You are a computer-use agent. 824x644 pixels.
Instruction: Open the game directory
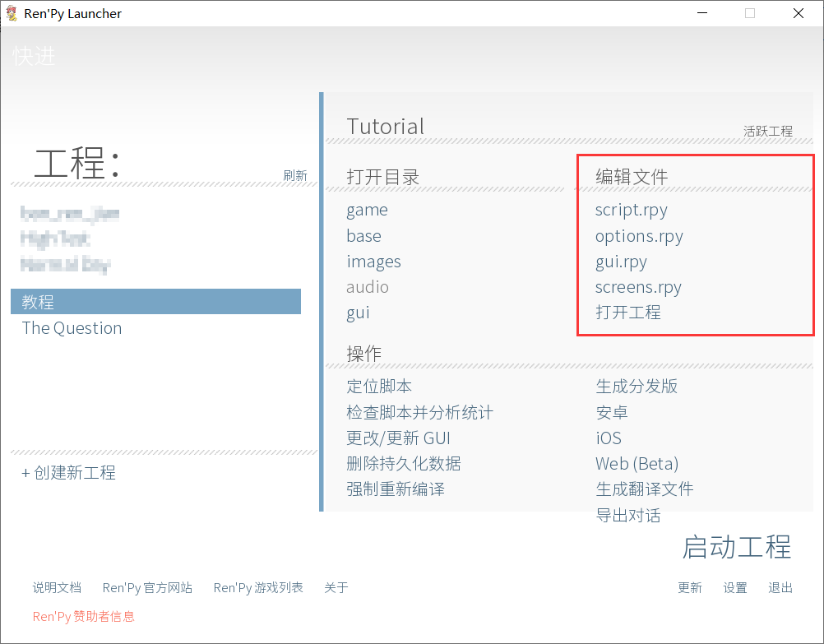(367, 211)
